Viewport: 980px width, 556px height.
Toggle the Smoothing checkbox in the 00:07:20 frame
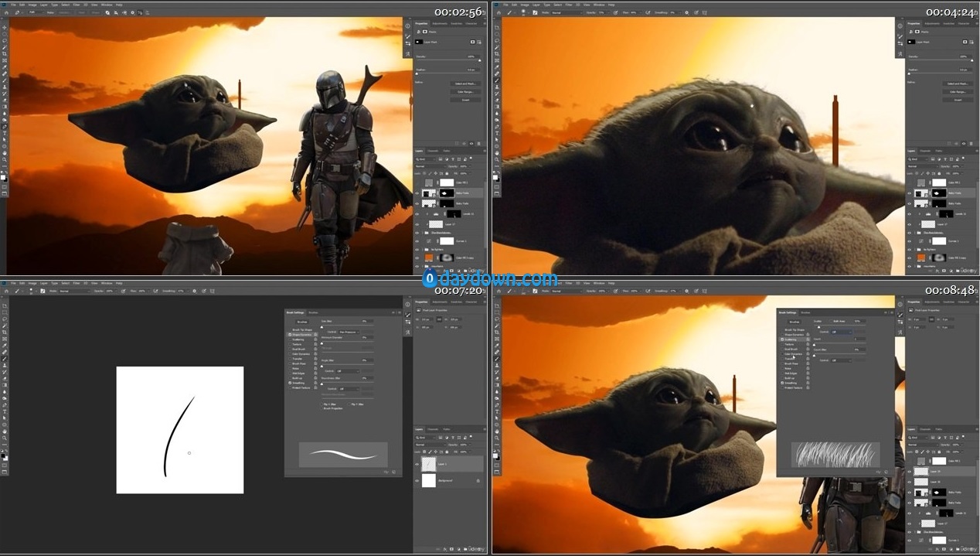290,383
